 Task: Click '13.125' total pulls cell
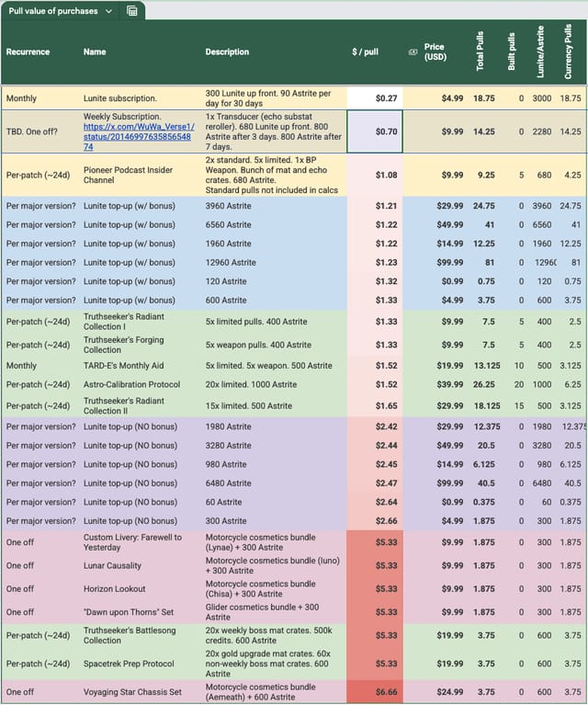486,366
